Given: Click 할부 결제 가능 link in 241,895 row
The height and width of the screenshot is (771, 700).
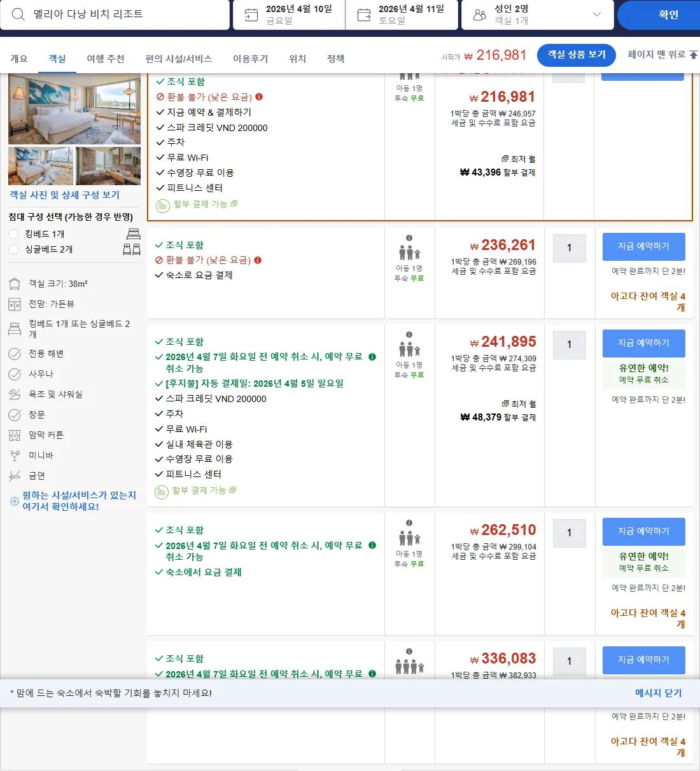Looking at the screenshot, I should click(x=200, y=490).
